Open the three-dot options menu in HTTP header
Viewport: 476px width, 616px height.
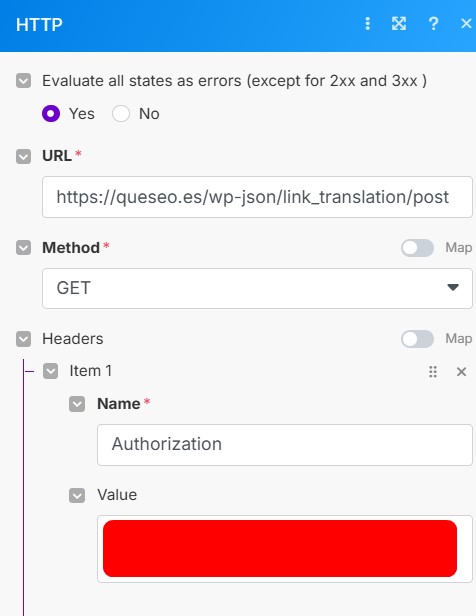(x=367, y=24)
